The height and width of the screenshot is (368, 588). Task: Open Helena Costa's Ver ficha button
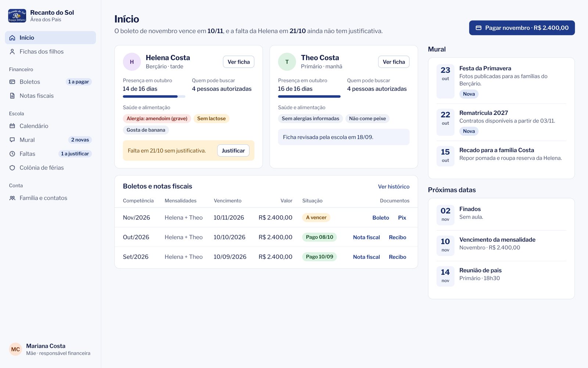pos(239,62)
